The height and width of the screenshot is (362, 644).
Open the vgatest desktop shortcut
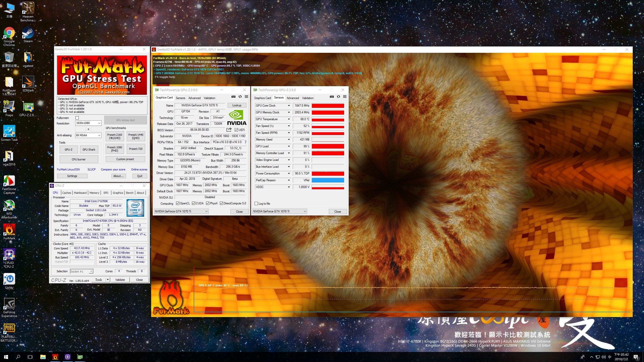28,60
